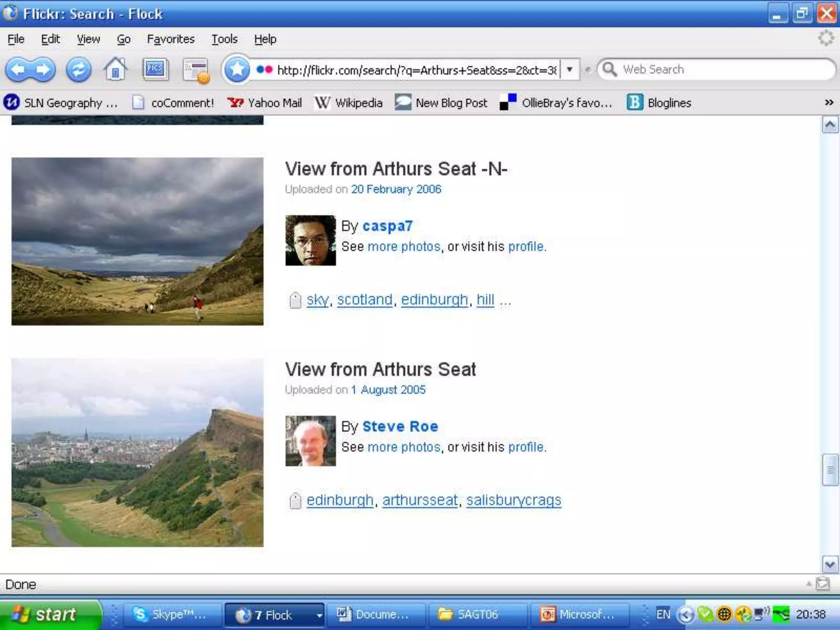840x630 pixels.
Task: Open the Tools menu
Action: (x=224, y=39)
